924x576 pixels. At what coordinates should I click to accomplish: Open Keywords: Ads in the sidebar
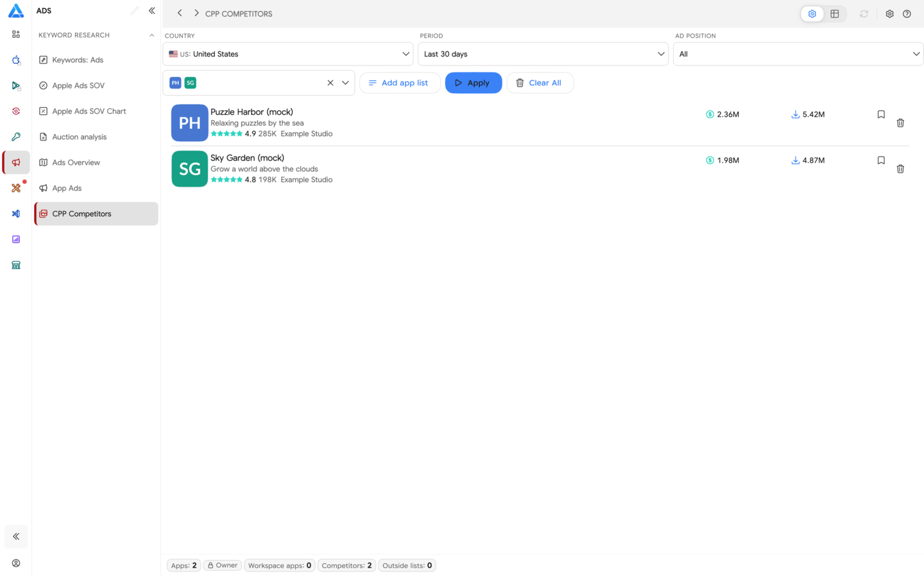click(96, 60)
